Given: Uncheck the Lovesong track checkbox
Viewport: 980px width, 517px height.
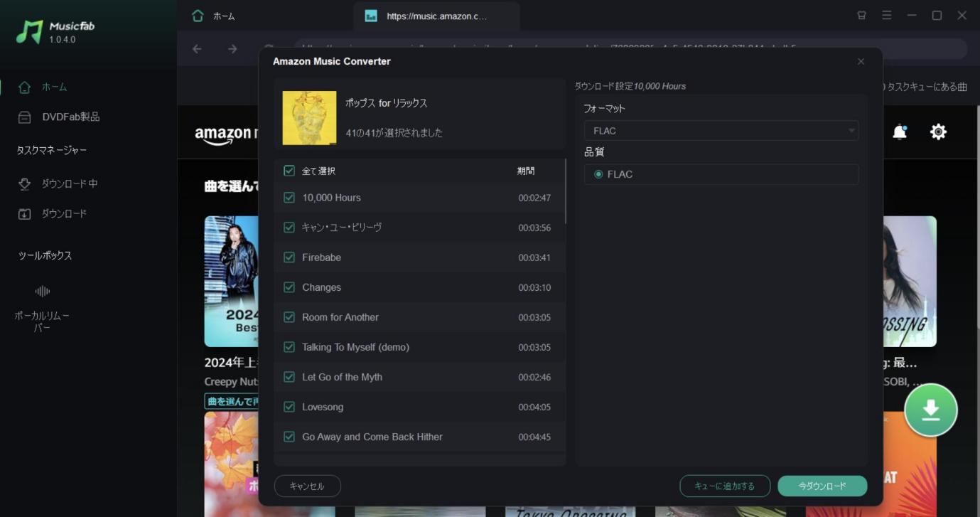Looking at the screenshot, I should 289,407.
